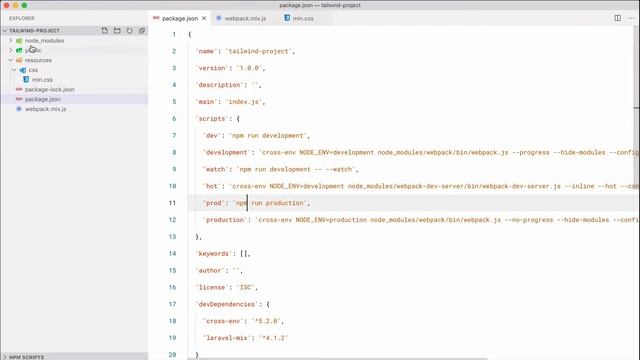Collapse all folders in Explorer
Screen dimensions: 640x360
[x=142, y=31]
